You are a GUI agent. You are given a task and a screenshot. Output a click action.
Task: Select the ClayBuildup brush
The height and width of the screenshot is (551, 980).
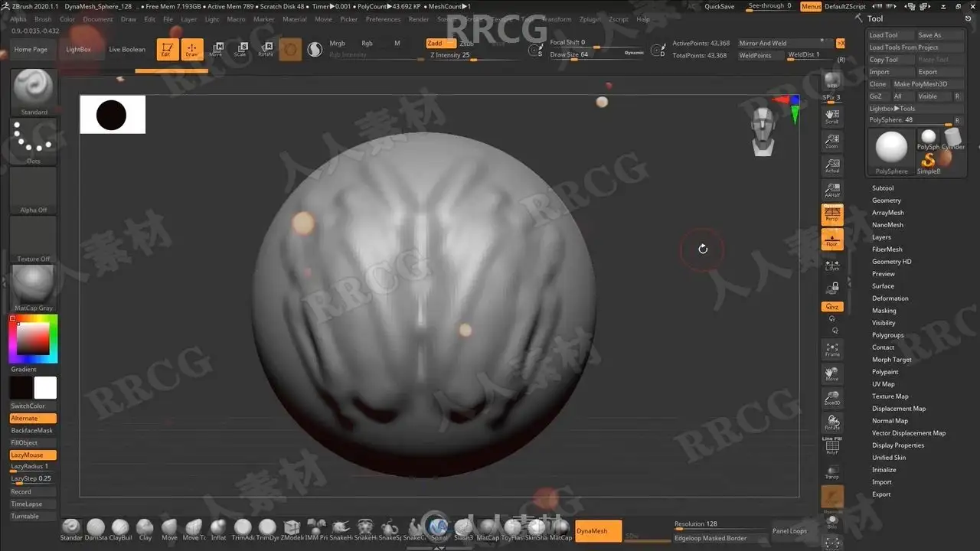click(120, 530)
